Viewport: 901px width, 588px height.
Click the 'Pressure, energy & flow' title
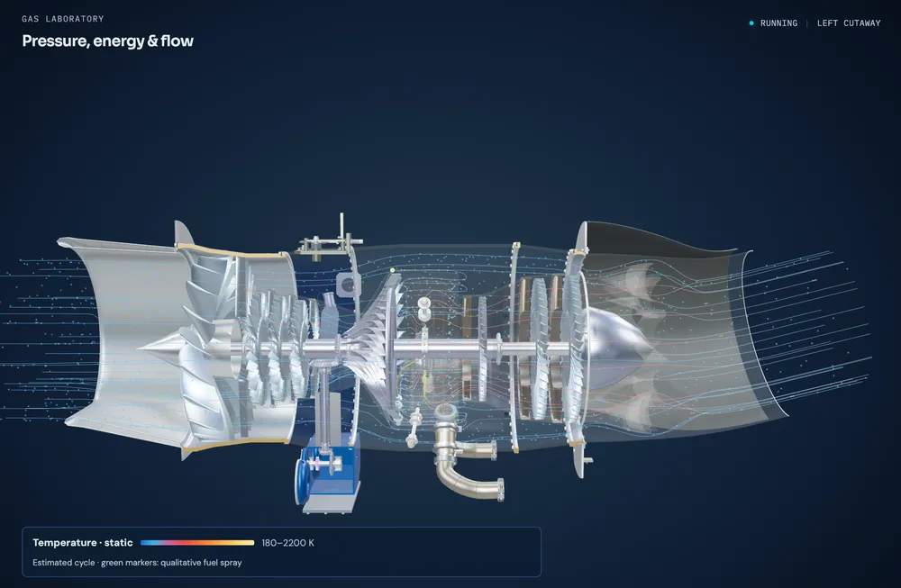pyautogui.click(x=107, y=41)
